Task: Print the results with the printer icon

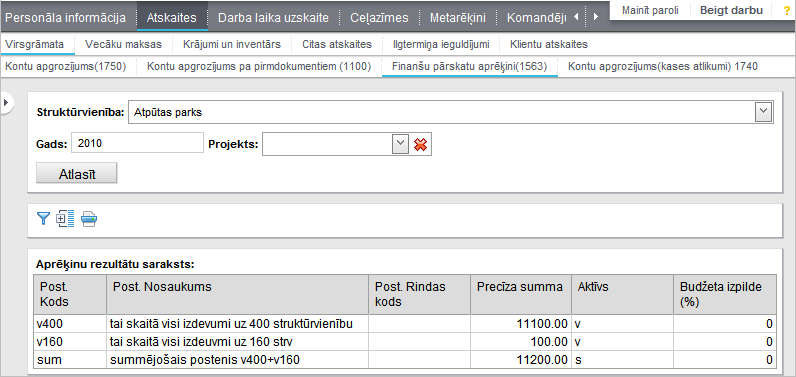Action: 89,219
